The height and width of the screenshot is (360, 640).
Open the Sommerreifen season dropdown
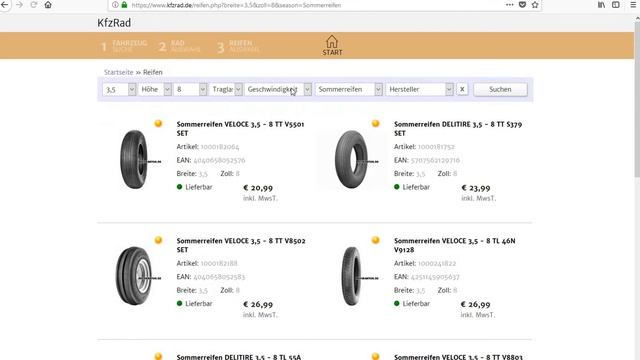(349, 89)
